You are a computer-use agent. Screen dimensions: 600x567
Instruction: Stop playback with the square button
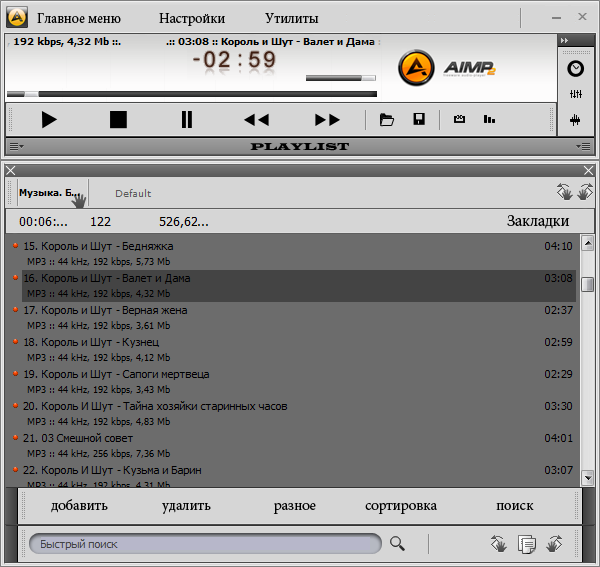(118, 120)
